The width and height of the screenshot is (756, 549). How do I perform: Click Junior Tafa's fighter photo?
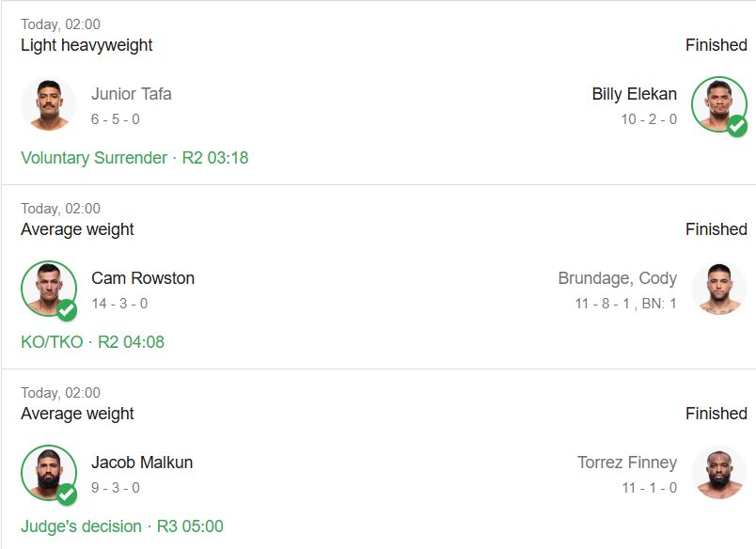tap(49, 104)
